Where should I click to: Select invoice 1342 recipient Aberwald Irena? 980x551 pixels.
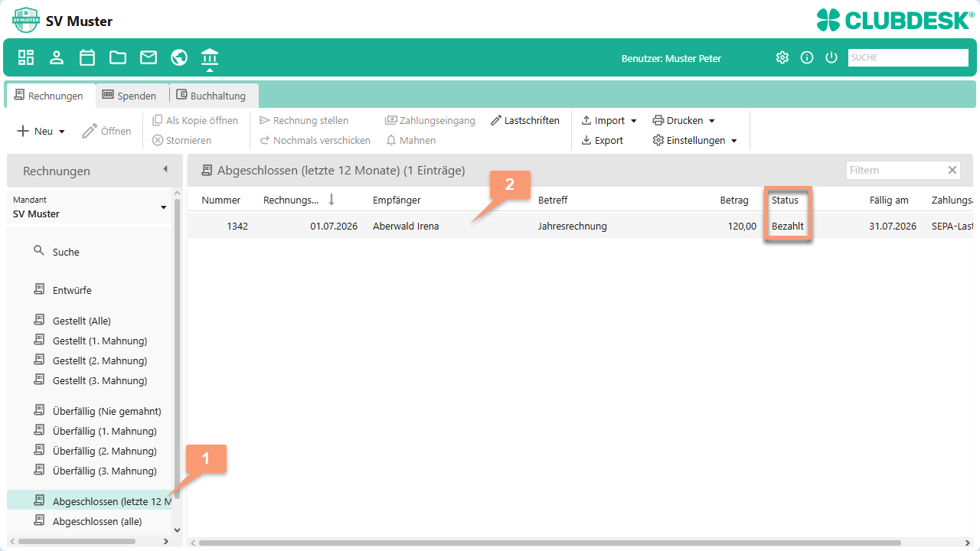406,226
